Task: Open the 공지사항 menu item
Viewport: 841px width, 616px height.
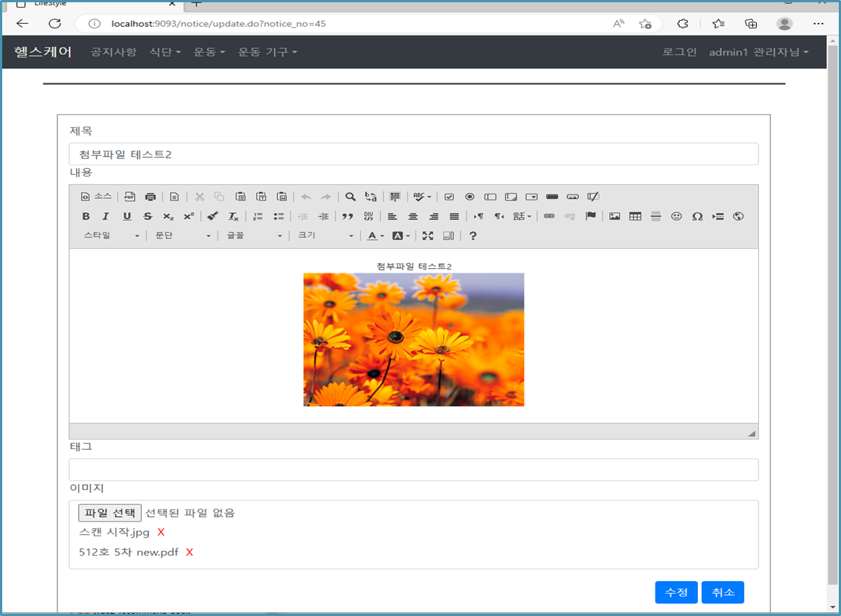Action: click(x=114, y=52)
